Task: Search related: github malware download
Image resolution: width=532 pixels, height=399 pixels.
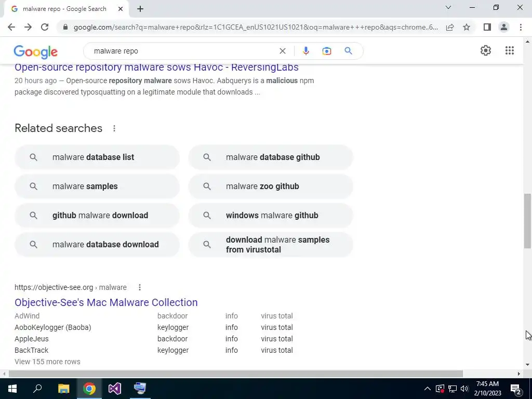Action: 97,216
